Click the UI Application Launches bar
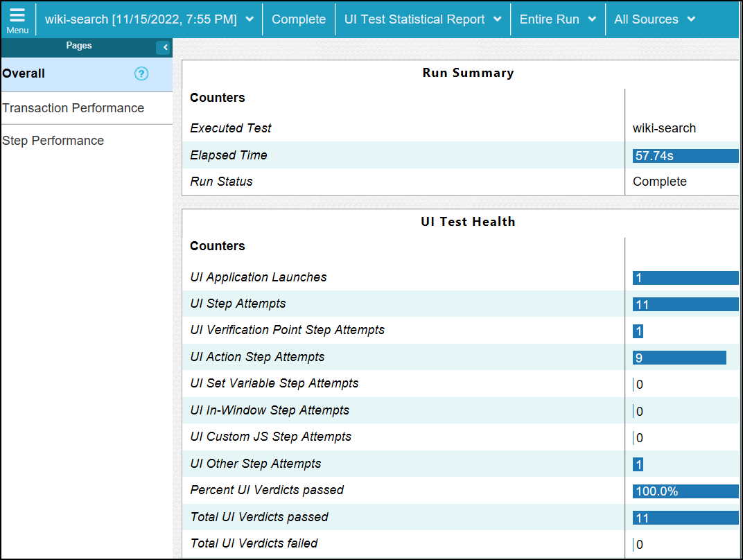The height and width of the screenshot is (560, 743). 685,278
